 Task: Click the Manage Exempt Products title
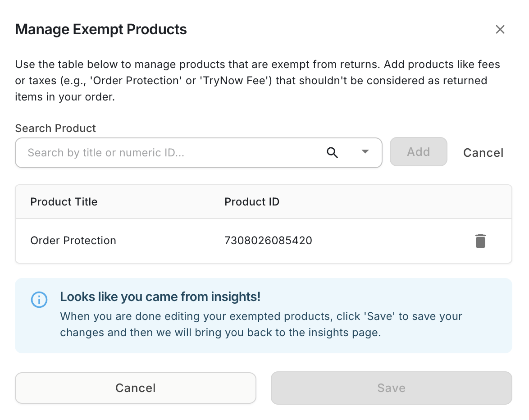(x=101, y=30)
